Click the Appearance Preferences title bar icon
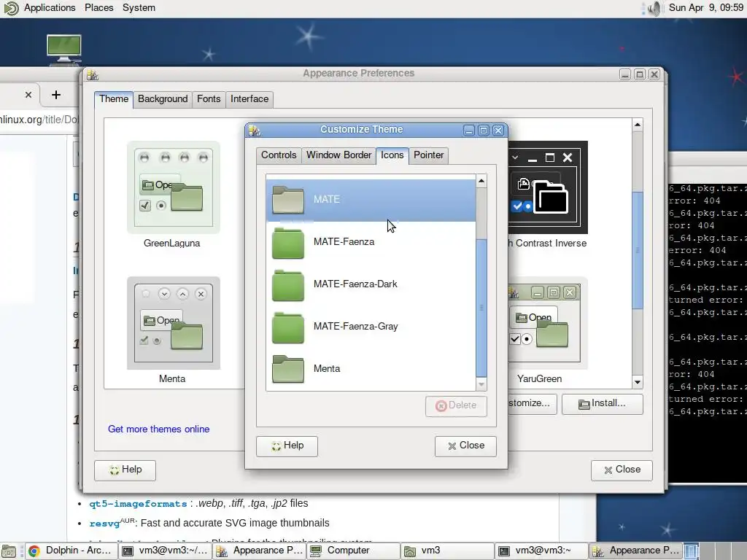This screenshot has height=560, width=747. pyautogui.click(x=93, y=74)
